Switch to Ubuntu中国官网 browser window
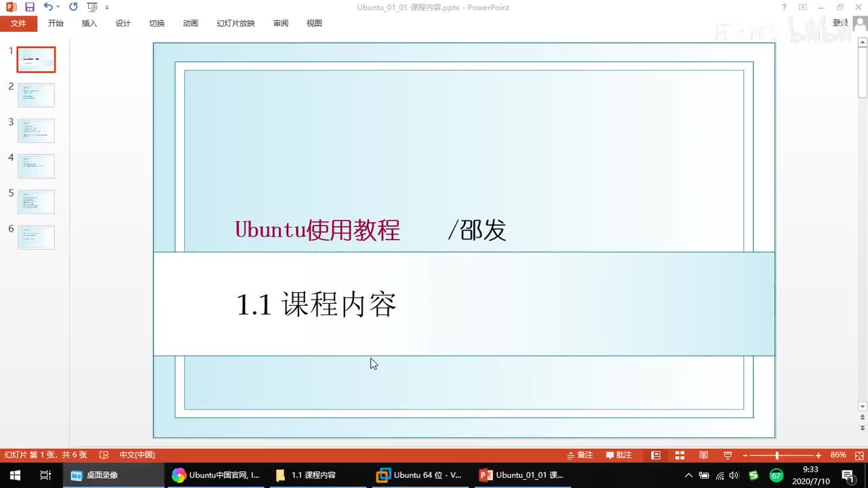Image resolution: width=868 pixels, height=488 pixels. [216, 475]
